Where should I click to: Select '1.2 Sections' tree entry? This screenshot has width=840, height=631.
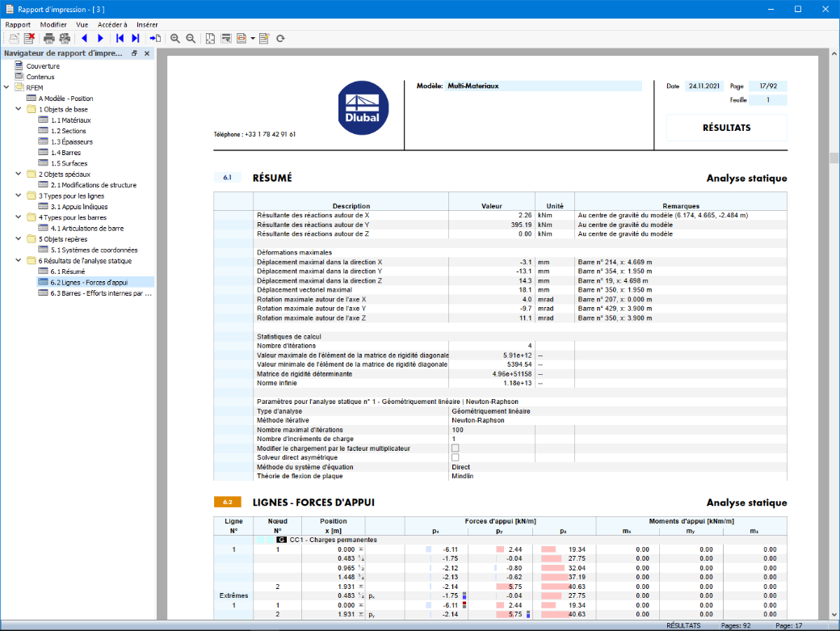click(68, 131)
